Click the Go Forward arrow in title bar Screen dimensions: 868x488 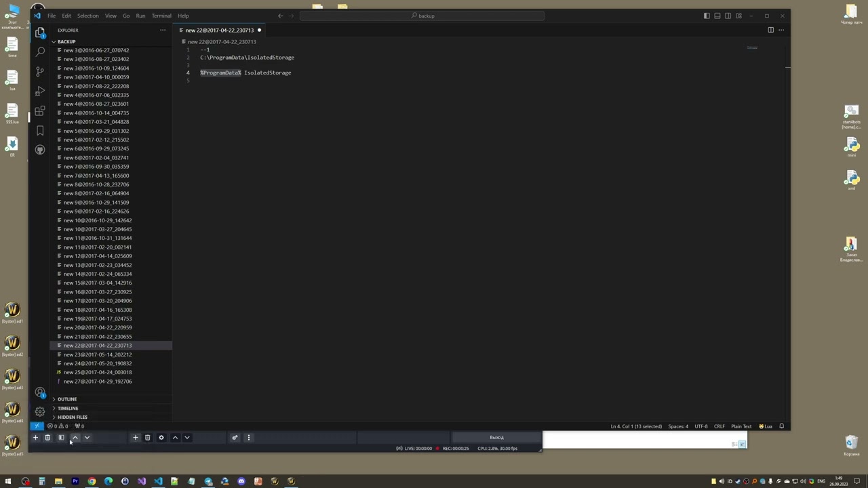[x=293, y=16]
